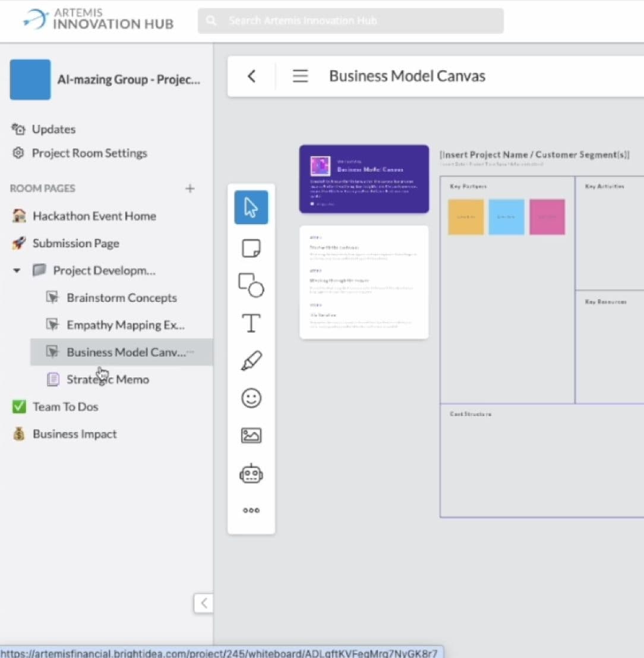Open Updates page

point(53,129)
